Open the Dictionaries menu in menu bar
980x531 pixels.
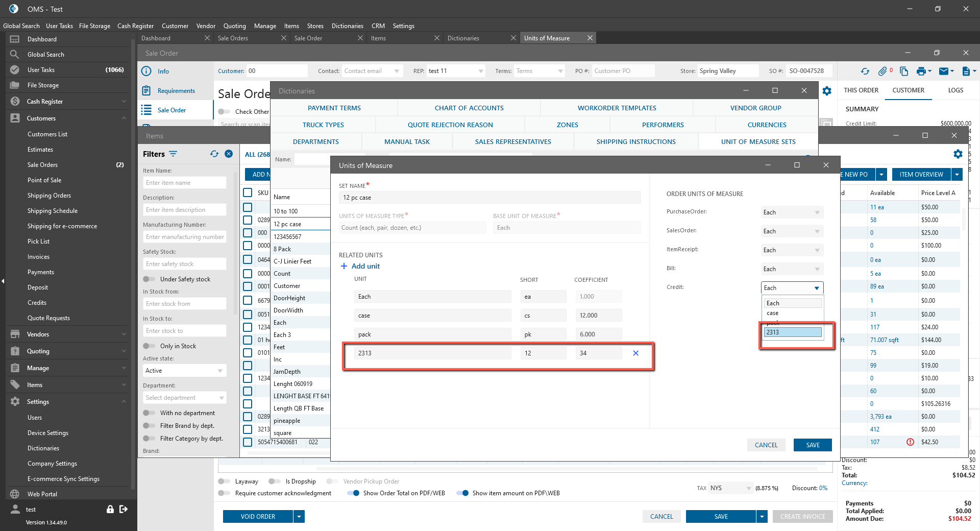click(347, 26)
